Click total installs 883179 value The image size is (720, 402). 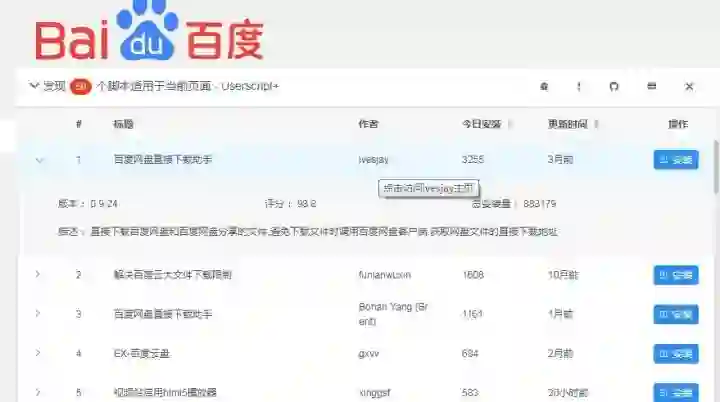tap(540, 204)
